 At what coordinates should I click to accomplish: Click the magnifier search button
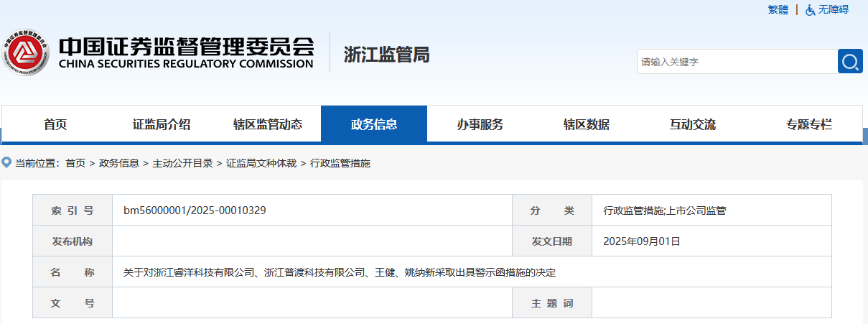pyautogui.click(x=850, y=61)
